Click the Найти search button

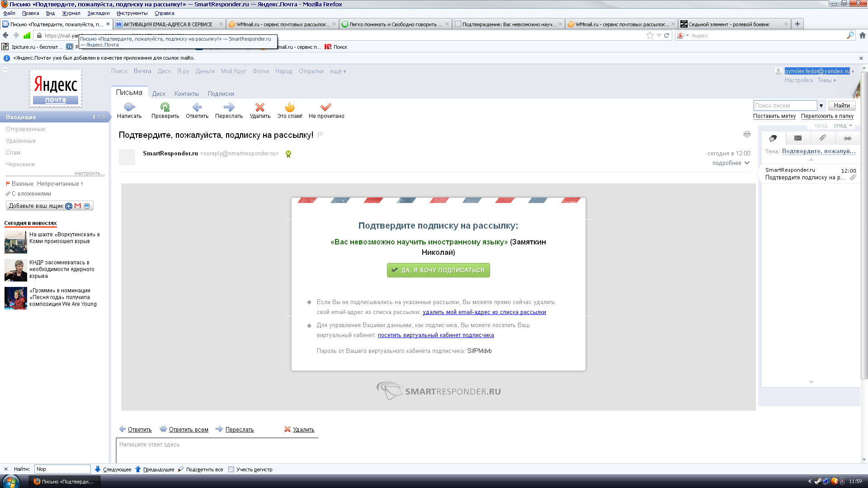(x=842, y=106)
